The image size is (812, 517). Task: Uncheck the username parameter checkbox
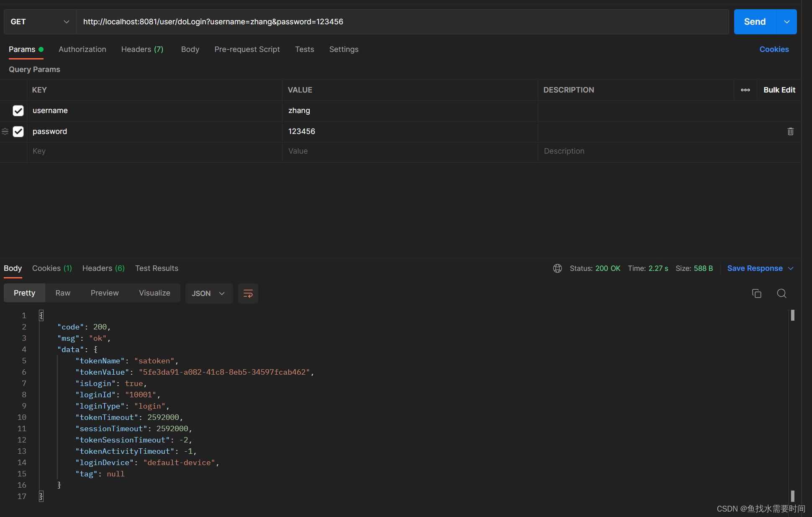(18, 111)
